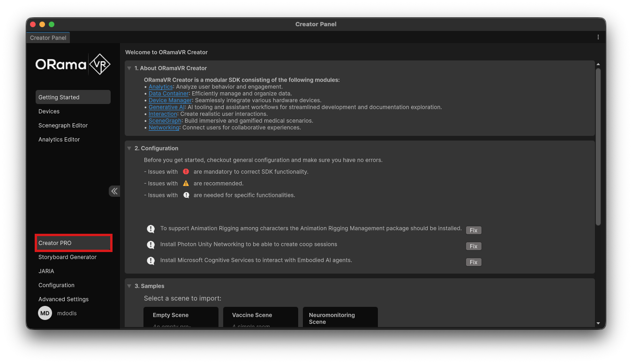Select the Creator Panel tab

pyautogui.click(x=48, y=37)
